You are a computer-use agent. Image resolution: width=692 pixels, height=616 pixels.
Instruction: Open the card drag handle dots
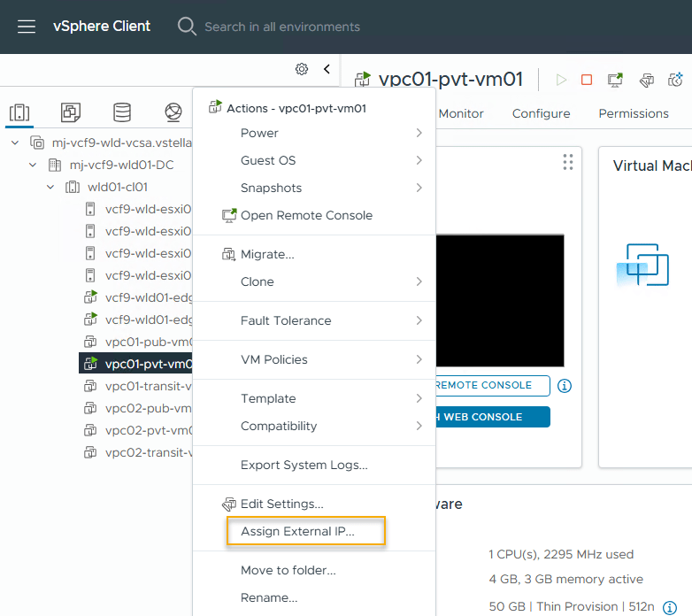(x=568, y=162)
